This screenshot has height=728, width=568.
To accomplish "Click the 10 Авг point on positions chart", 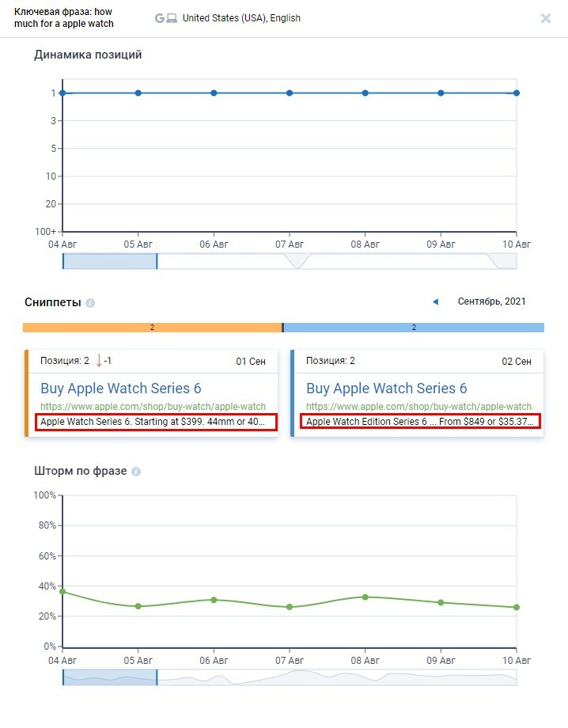I will (517, 93).
